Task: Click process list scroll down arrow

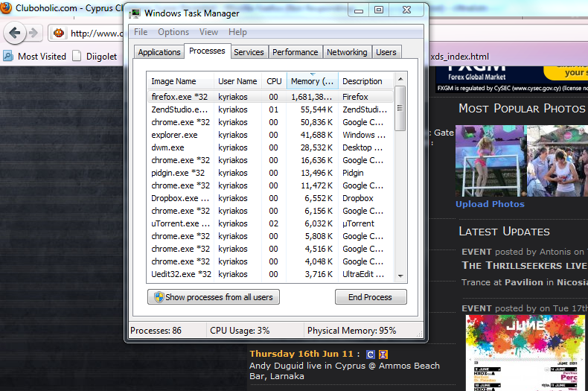Action: [x=400, y=276]
